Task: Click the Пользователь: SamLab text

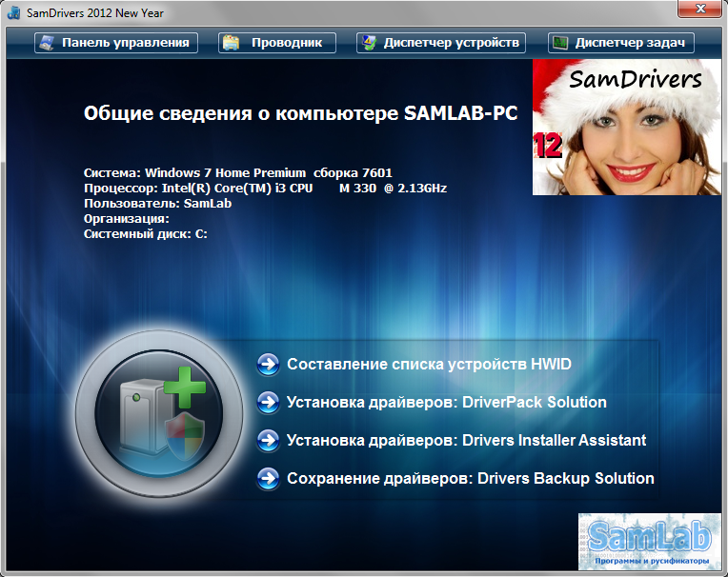Action: [157, 204]
